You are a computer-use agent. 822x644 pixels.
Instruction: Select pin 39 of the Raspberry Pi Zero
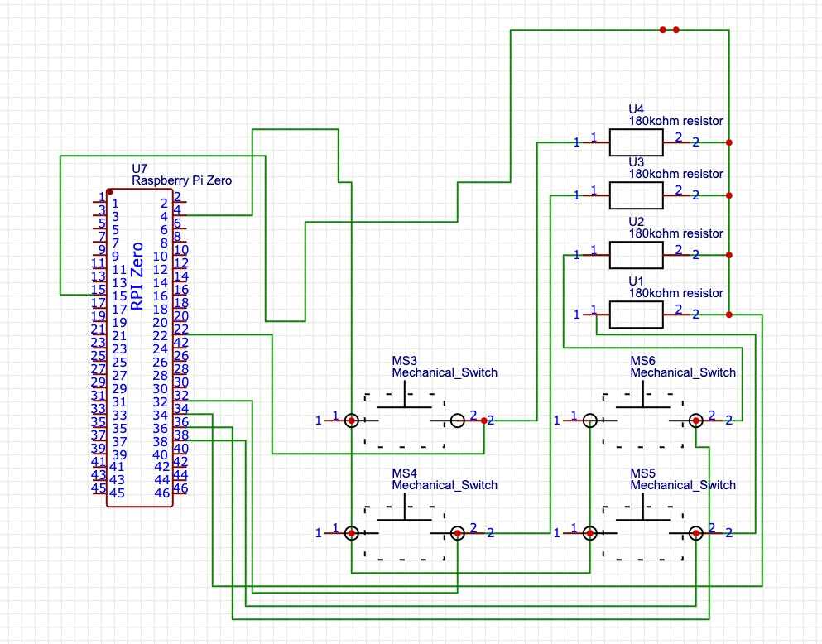(x=99, y=454)
